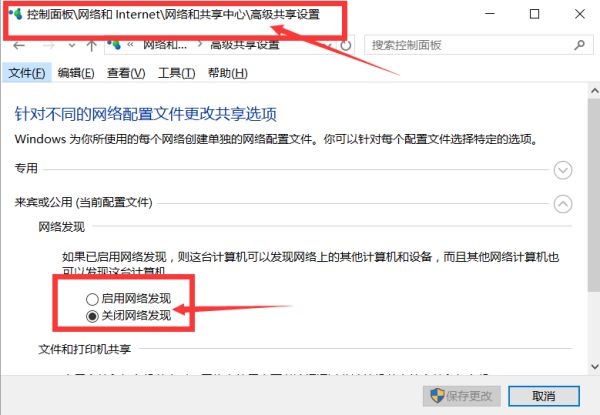Collapse the 来宾或公用 profile section
600x415 pixels.
(x=563, y=204)
